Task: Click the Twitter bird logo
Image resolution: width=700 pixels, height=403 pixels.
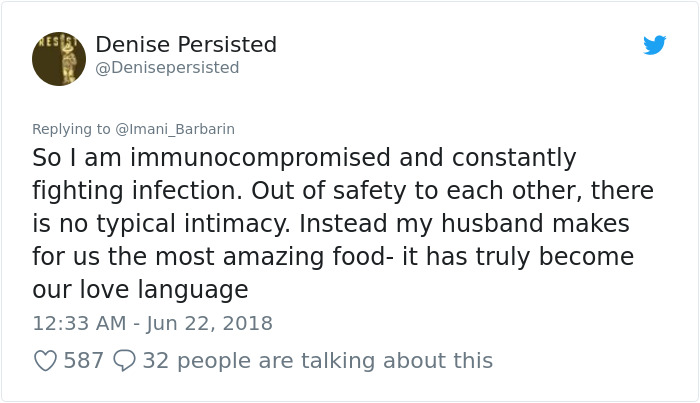Action: (655, 45)
